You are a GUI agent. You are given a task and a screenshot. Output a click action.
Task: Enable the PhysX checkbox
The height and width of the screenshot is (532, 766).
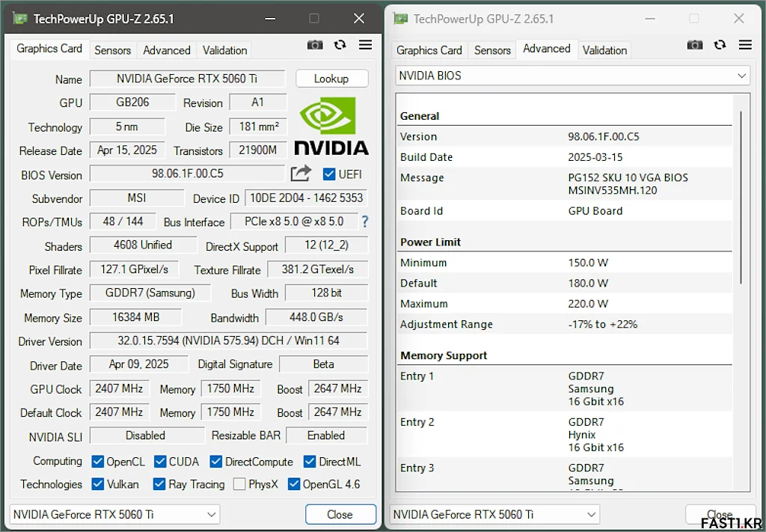pos(239,484)
